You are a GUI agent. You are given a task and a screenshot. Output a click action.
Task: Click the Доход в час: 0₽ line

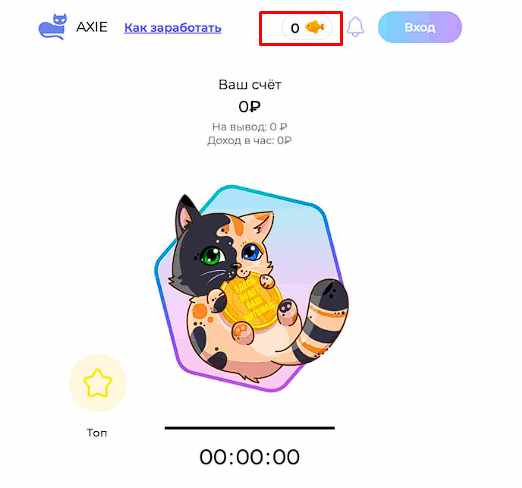[250, 140]
